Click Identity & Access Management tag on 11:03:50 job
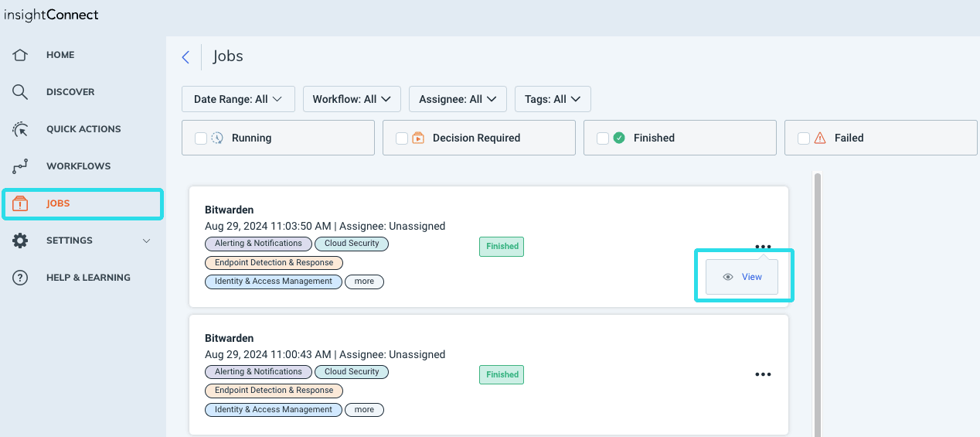Viewport: 980px width, 437px height. pyautogui.click(x=273, y=282)
